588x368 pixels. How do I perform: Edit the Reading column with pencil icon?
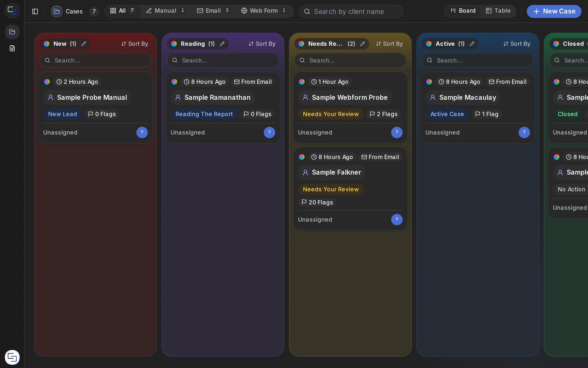pos(222,44)
